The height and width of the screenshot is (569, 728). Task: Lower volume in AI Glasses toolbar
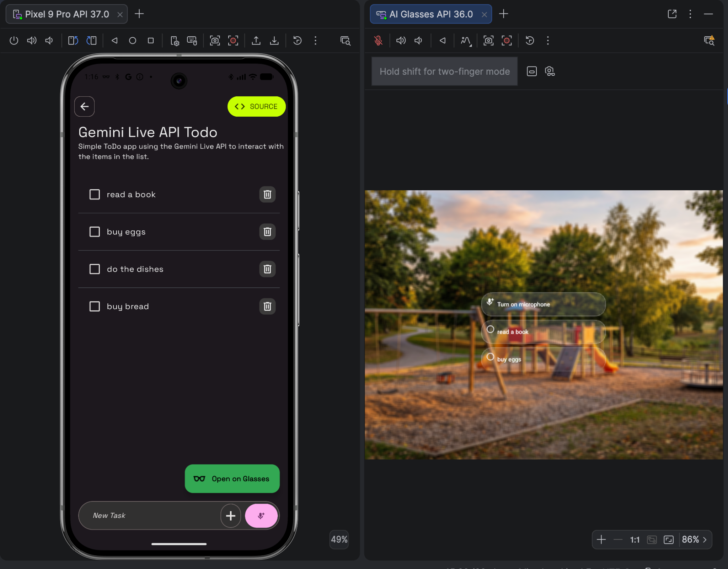pyautogui.click(x=418, y=41)
